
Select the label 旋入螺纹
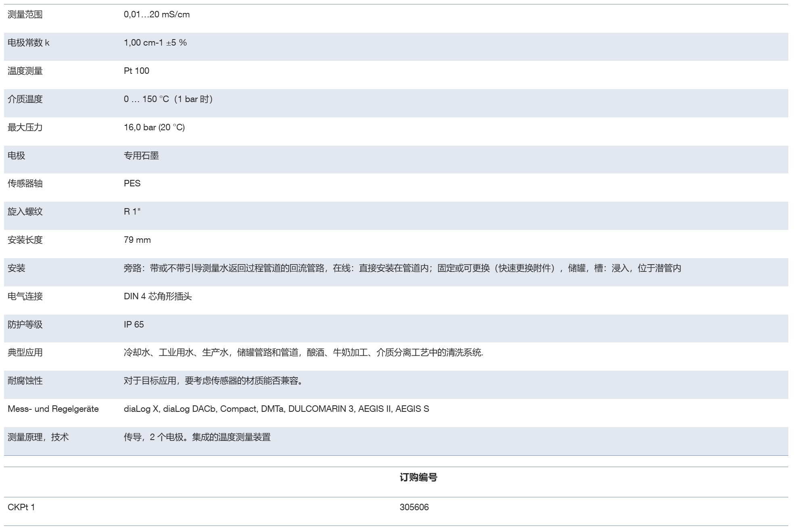pos(25,212)
